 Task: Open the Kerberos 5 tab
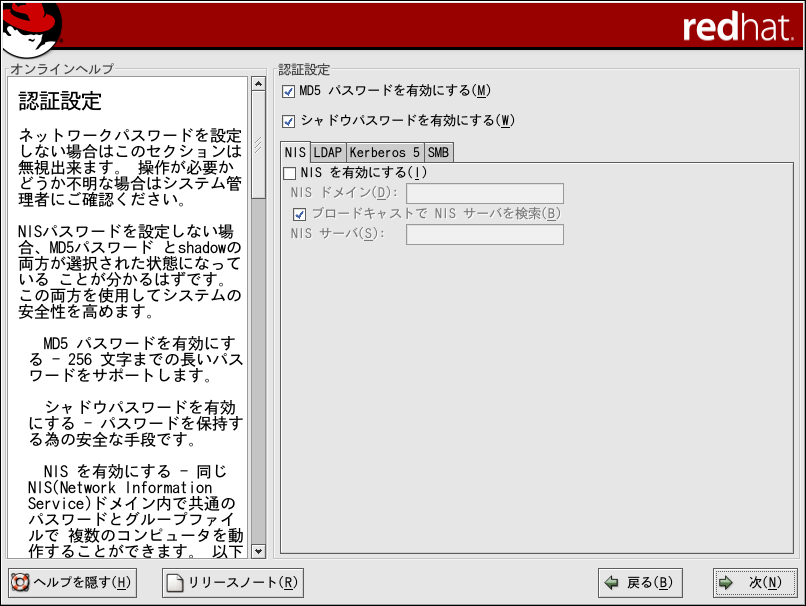(x=384, y=153)
